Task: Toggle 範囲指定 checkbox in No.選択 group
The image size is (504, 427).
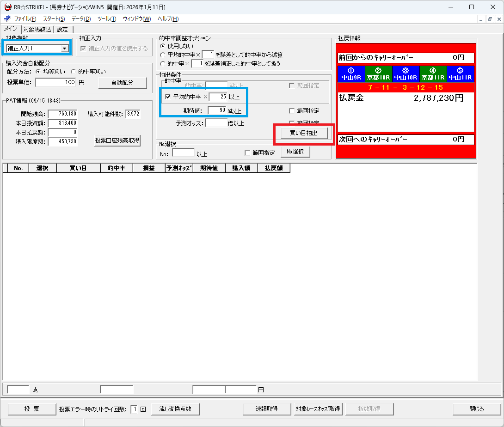Action: click(247, 153)
